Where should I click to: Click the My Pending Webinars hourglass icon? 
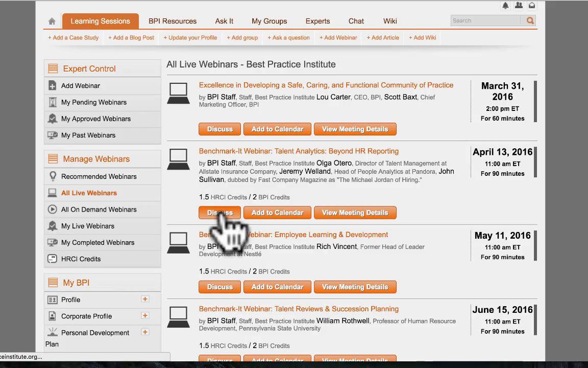pos(53,102)
